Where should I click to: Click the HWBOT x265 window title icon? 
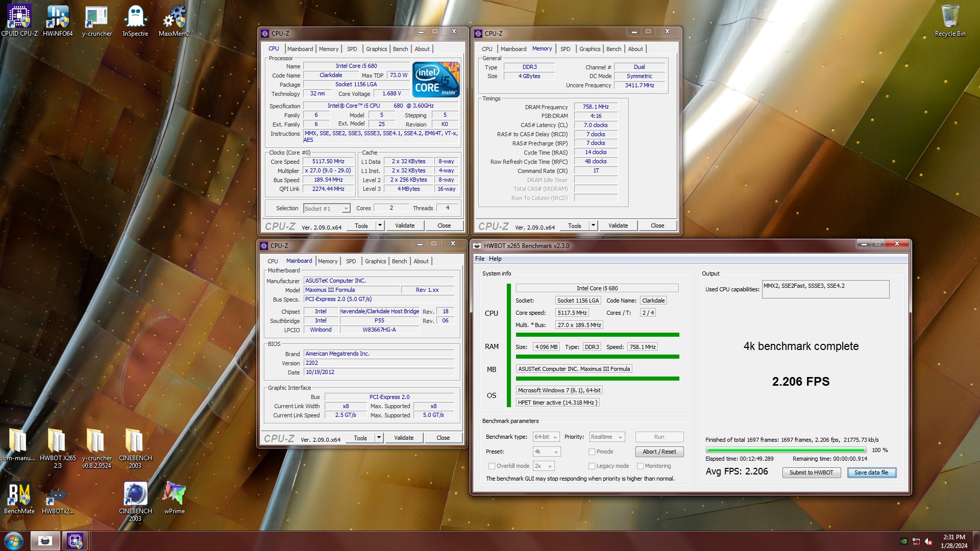pyautogui.click(x=477, y=246)
